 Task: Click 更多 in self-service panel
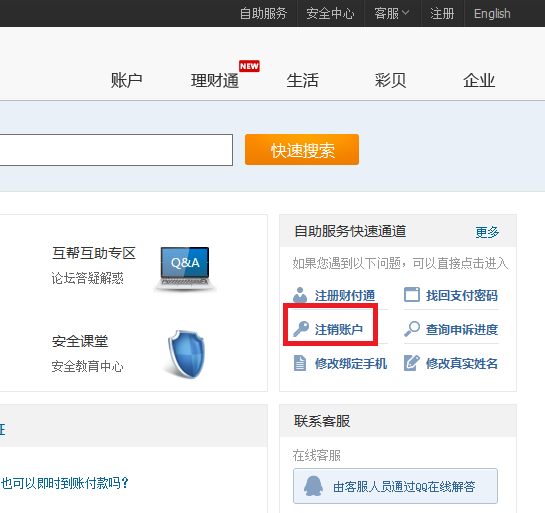[487, 232]
